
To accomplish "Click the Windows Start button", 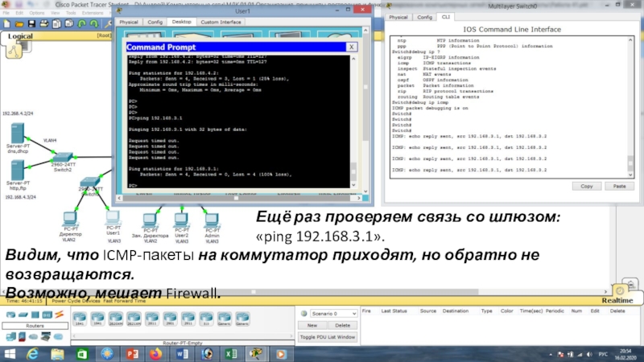I will (x=9, y=354).
